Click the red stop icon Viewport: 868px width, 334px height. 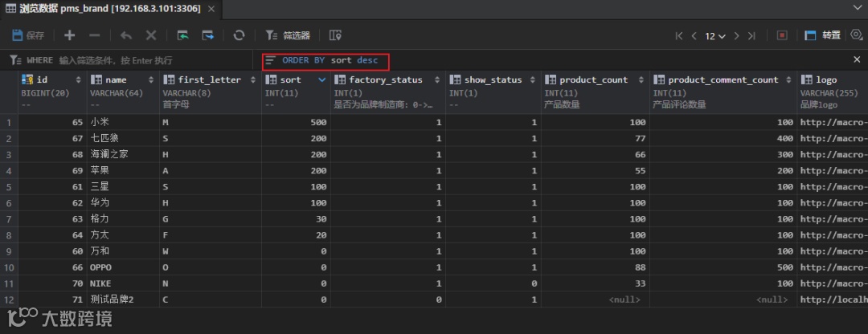[782, 35]
